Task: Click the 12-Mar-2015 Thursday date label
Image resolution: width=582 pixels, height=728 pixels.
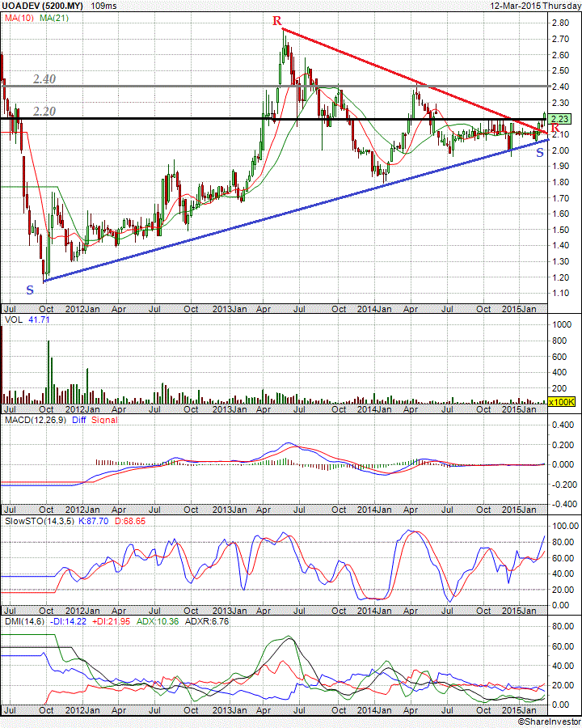Action: pyautogui.click(x=536, y=6)
